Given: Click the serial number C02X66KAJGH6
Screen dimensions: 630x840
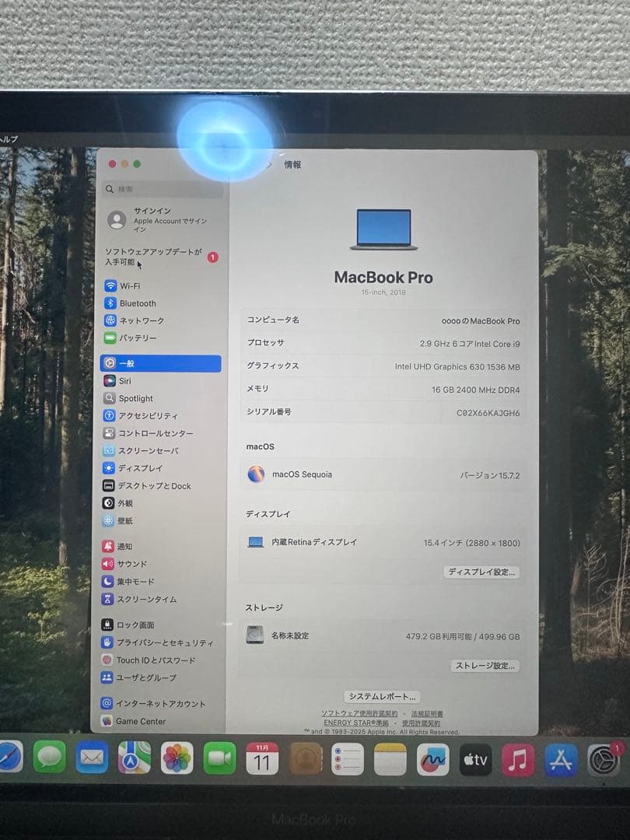Looking at the screenshot, I should coord(488,412).
